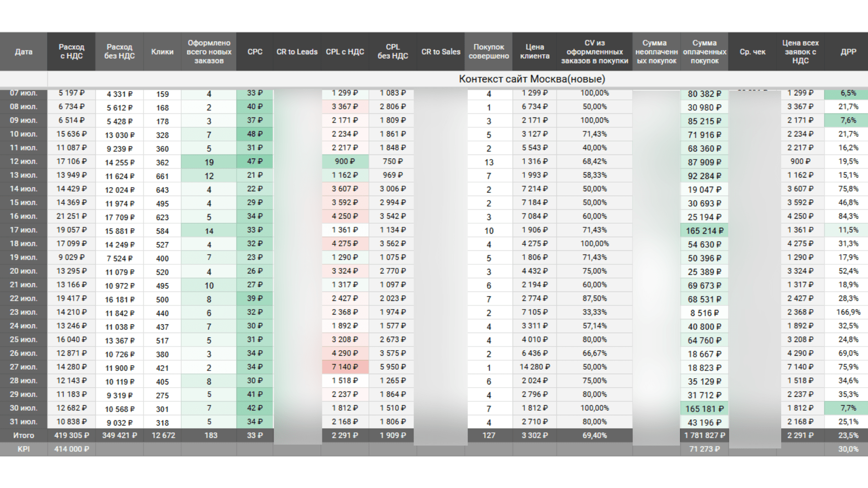868x488 pixels.
Task: Click the KPI value 414 000 ₽
Action: coord(71,449)
